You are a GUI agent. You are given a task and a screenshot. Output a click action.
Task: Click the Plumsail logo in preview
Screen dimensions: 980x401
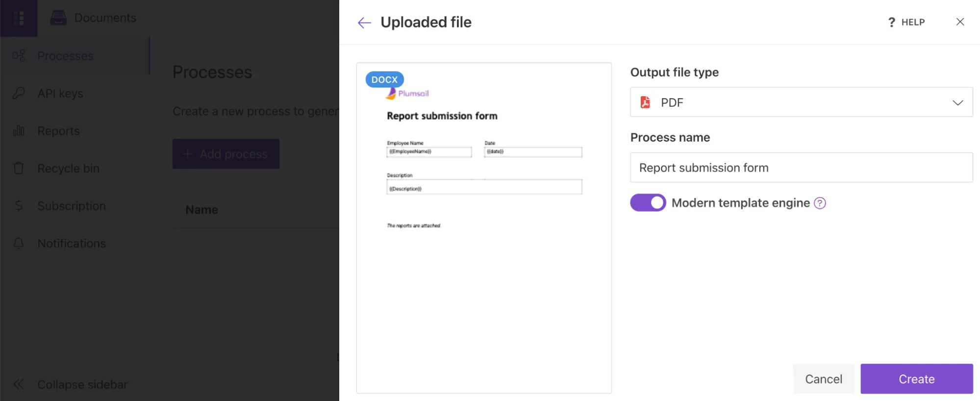click(407, 93)
